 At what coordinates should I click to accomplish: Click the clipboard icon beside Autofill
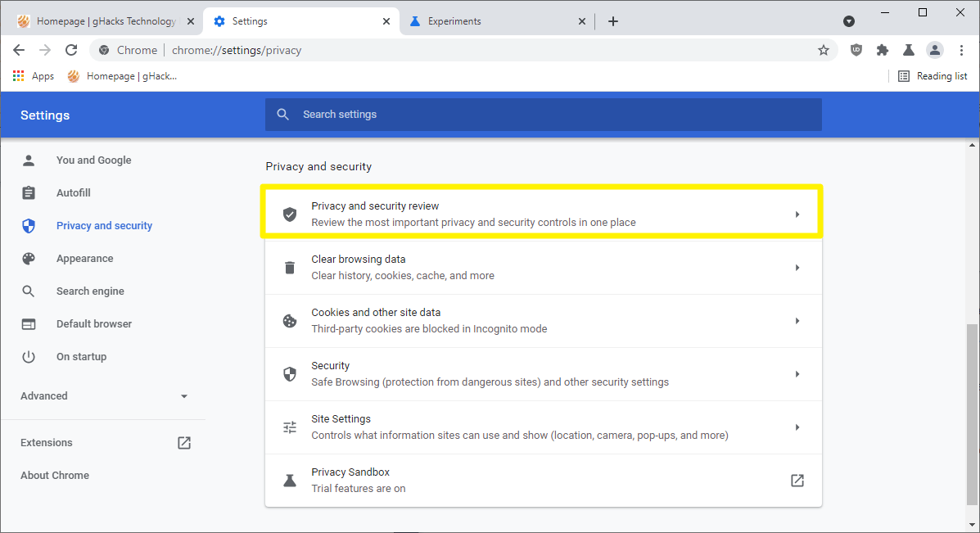(29, 192)
